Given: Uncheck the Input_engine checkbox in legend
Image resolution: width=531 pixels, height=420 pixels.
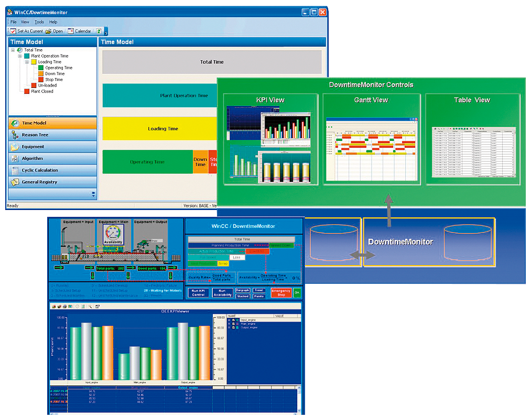Looking at the screenshot, I should [x=234, y=319].
